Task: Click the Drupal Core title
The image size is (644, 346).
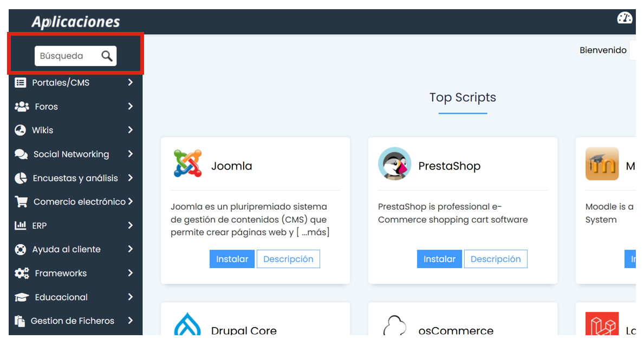Action: click(x=244, y=330)
